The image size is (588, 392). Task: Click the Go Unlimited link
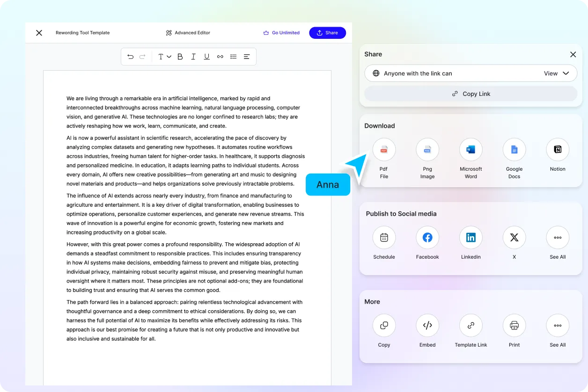coord(281,33)
